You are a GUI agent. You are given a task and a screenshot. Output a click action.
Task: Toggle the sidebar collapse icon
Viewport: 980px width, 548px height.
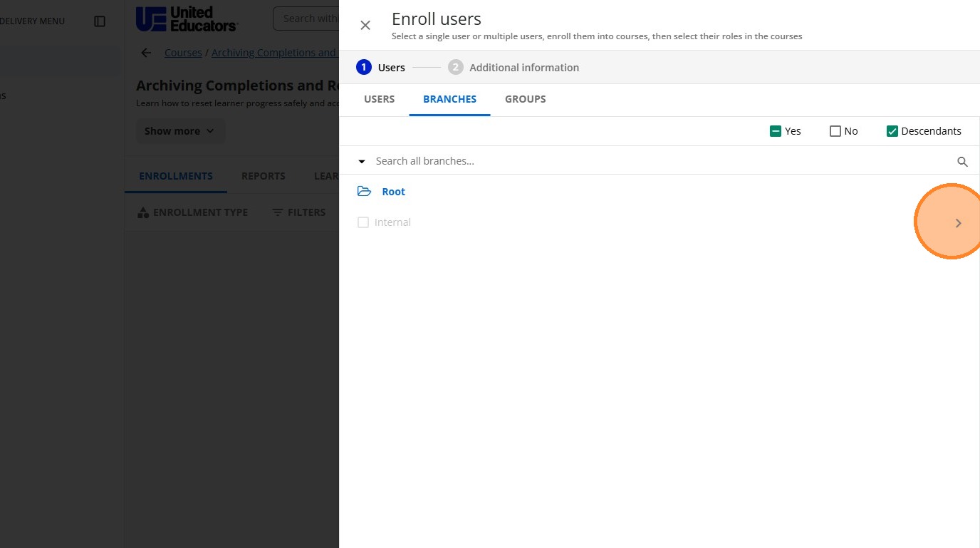tap(100, 21)
